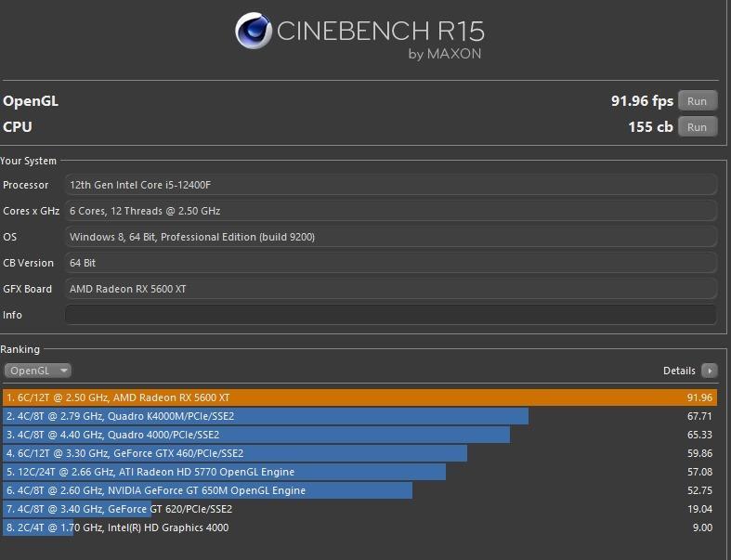731x560 pixels.
Task: Click the Cinebench R15 sphere logo icon
Action: point(254,31)
